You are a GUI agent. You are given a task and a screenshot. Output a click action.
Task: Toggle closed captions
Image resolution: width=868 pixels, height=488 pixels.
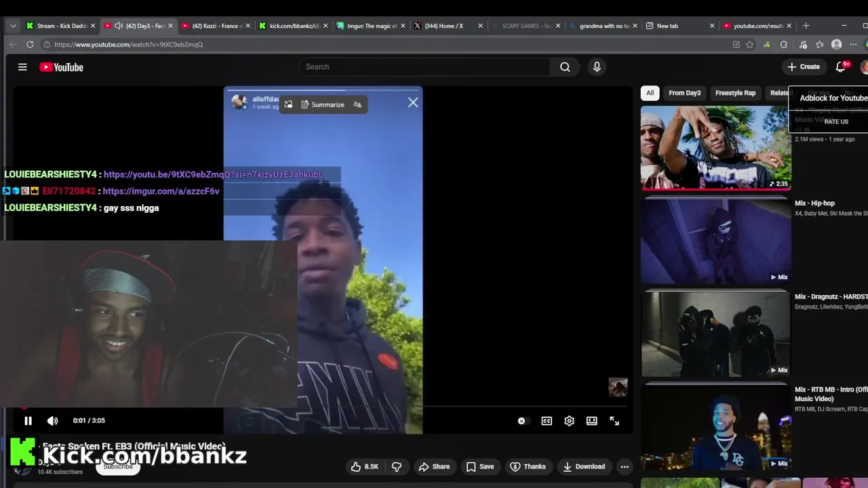(547, 421)
